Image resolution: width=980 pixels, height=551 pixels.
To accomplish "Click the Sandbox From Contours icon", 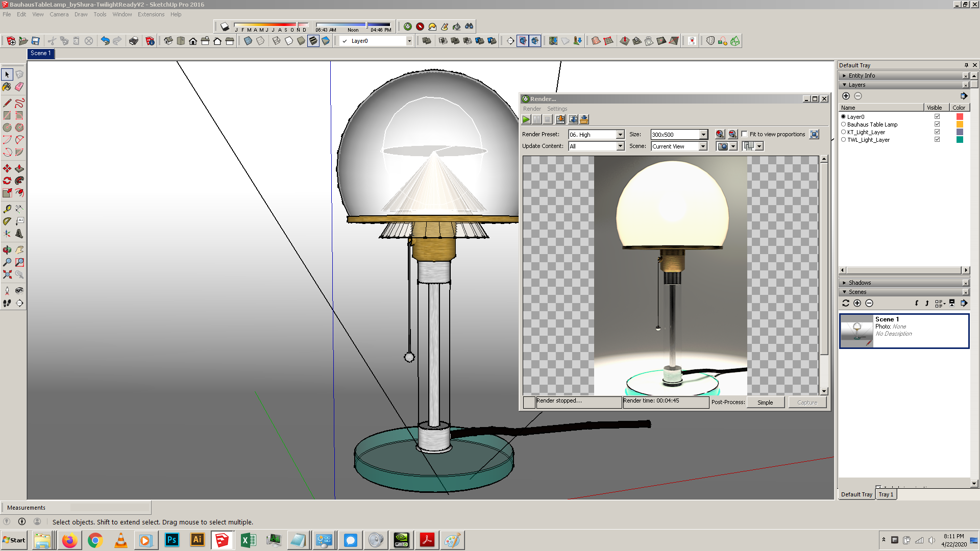I will 596,41.
